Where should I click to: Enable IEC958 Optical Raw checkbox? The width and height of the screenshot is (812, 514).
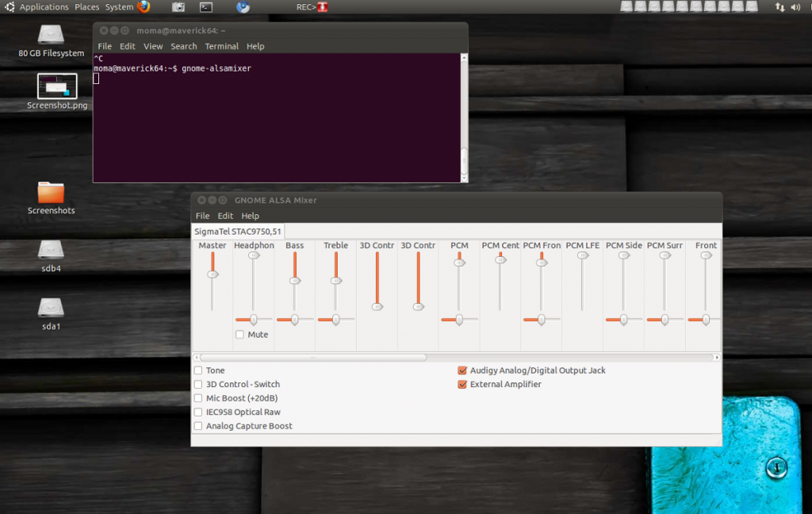pyautogui.click(x=198, y=412)
